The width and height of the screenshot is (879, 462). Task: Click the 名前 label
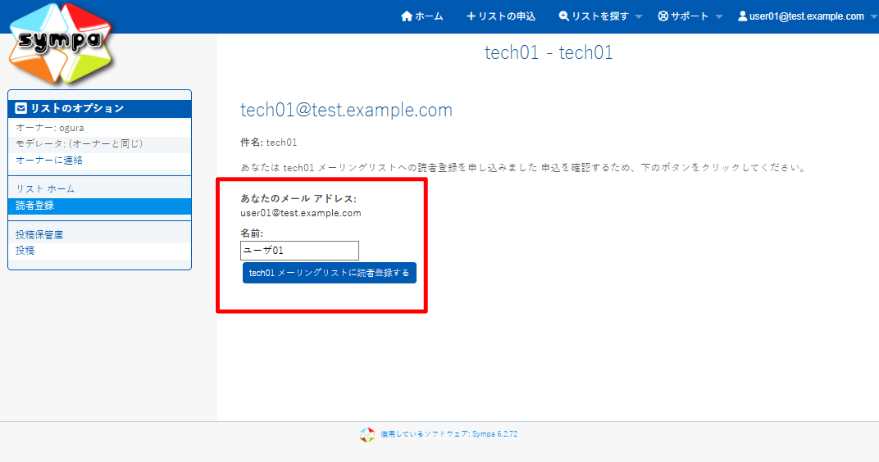(x=252, y=233)
